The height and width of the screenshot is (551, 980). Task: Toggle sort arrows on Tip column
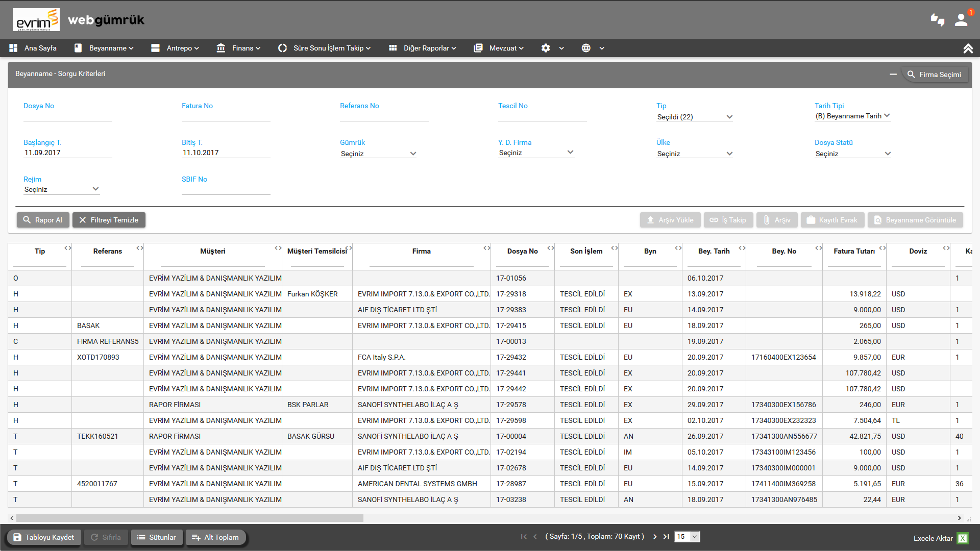[x=67, y=248]
